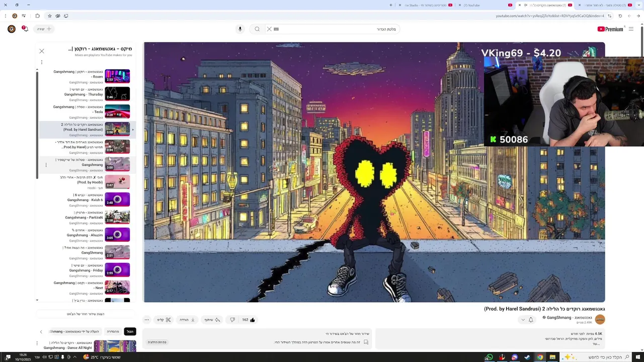The image size is (644, 362).
Task: Open the account avatar menu
Action: (x=12, y=29)
